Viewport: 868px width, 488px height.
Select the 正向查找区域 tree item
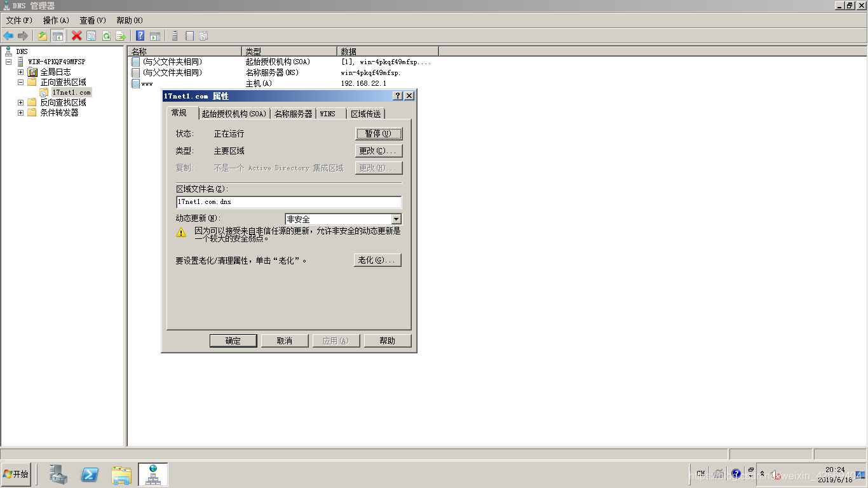[x=63, y=82]
